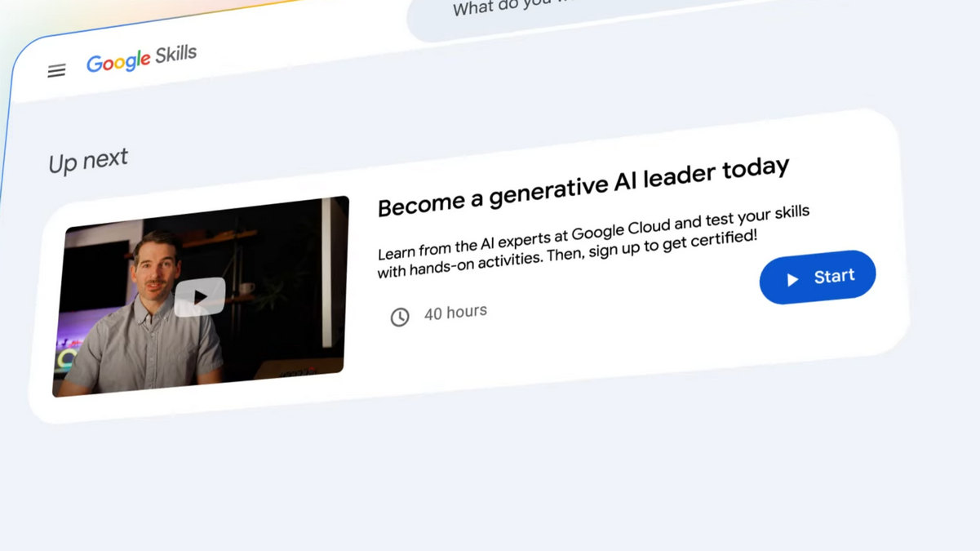
Task: Click the blue Start button label
Action: (834, 276)
